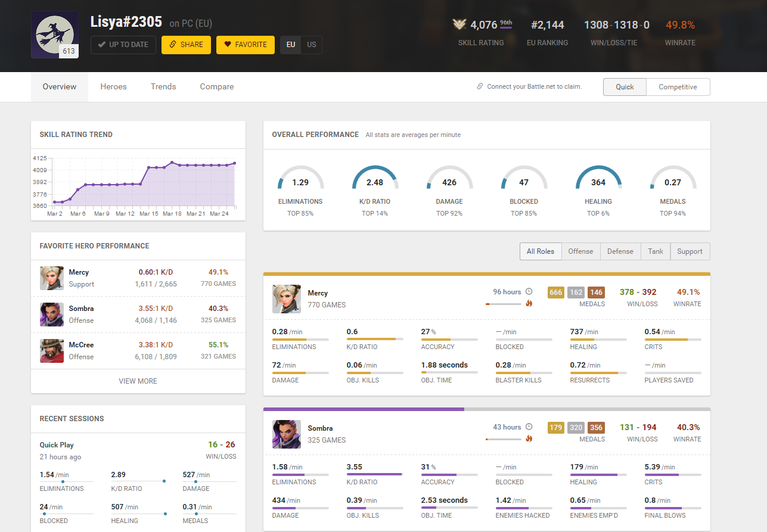Viewport: 767px width, 532px height.
Task: Open the McCree hero name link
Action: tap(81, 345)
